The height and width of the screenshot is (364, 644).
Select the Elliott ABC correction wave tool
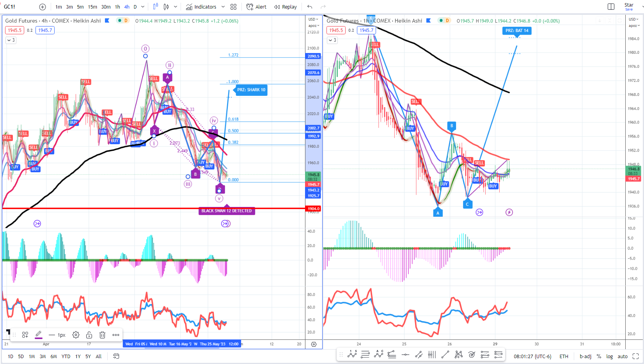tap(379, 354)
